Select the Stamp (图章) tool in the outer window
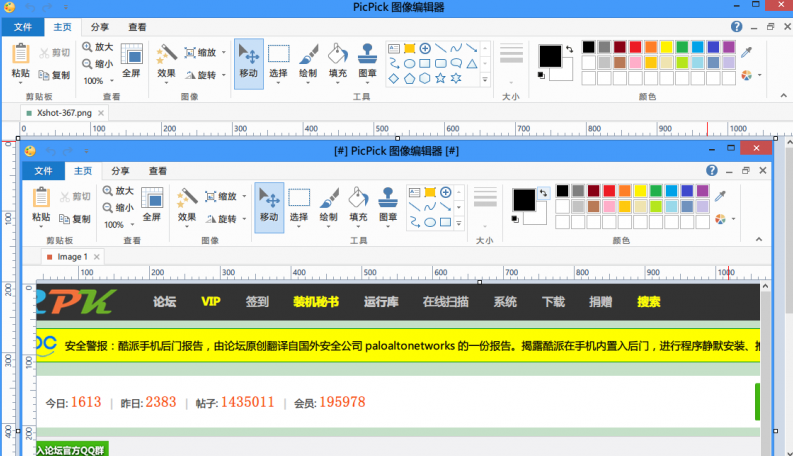This screenshot has width=793, height=456. 367,63
